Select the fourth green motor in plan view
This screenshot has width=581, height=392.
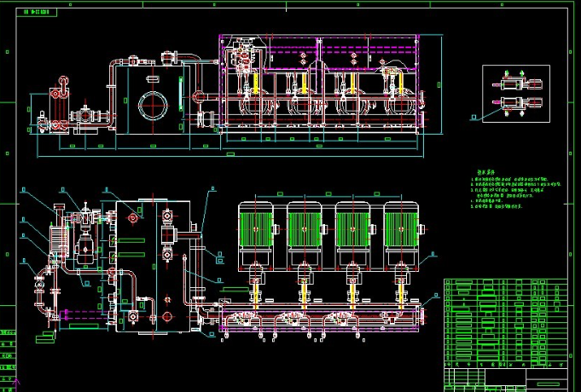coord(401,229)
